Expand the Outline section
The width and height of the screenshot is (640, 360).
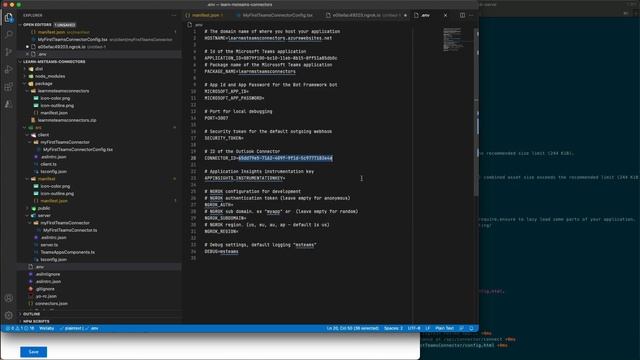tap(31, 314)
